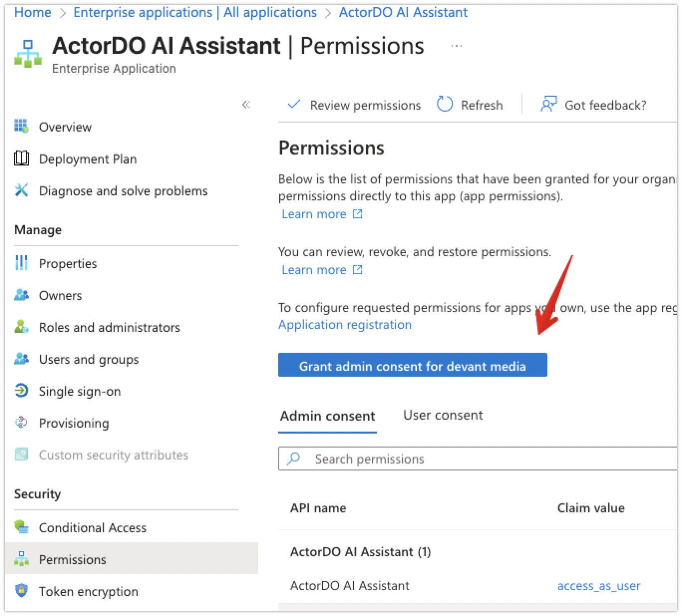This screenshot has height=616, width=682.
Task: Open the access_as_user claim value link
Action: pos(598,586)
